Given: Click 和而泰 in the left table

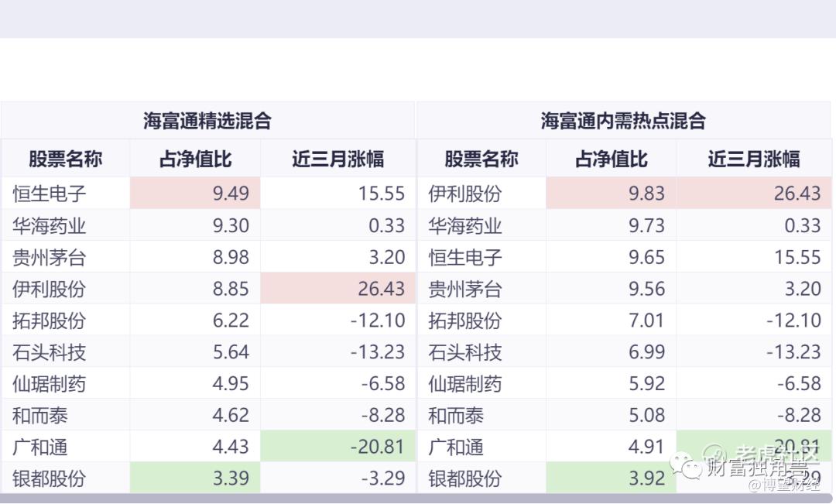Looking at the screenshot, I should point(40,416).
